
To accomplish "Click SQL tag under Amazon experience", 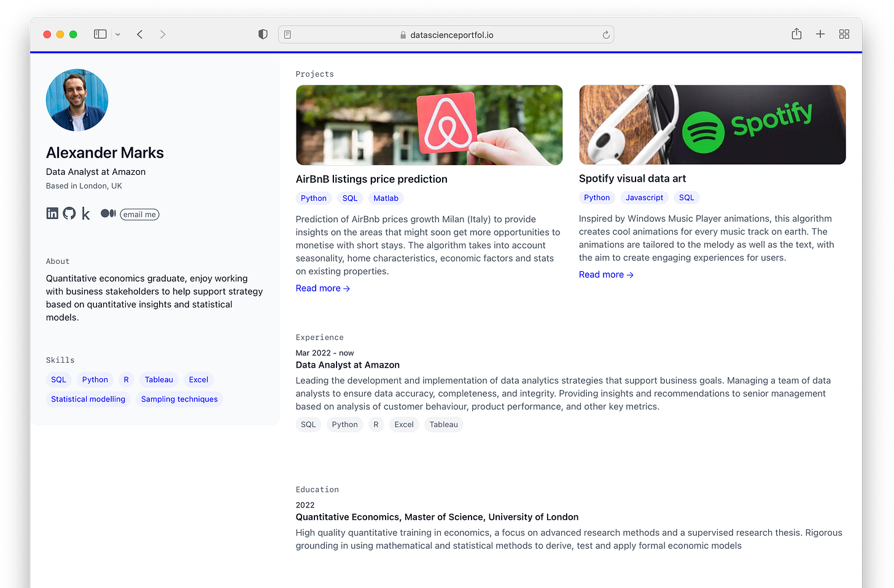I will (x=308, y=425).
